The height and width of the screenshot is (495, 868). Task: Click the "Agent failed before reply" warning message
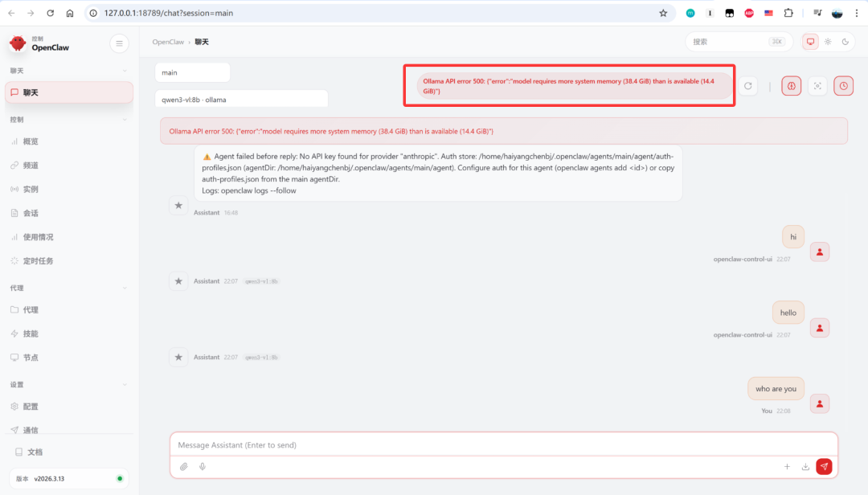click(438, 174)
